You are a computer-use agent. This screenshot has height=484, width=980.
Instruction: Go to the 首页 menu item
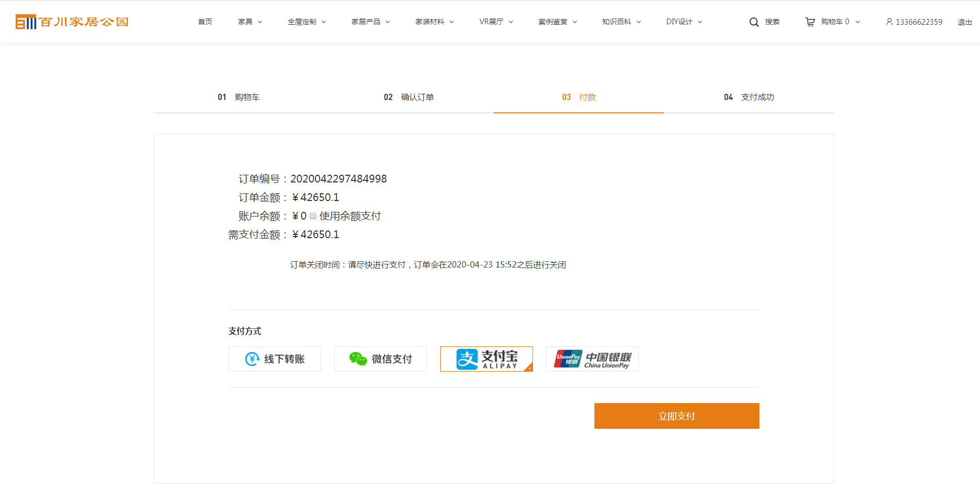[x=205, y=22]
